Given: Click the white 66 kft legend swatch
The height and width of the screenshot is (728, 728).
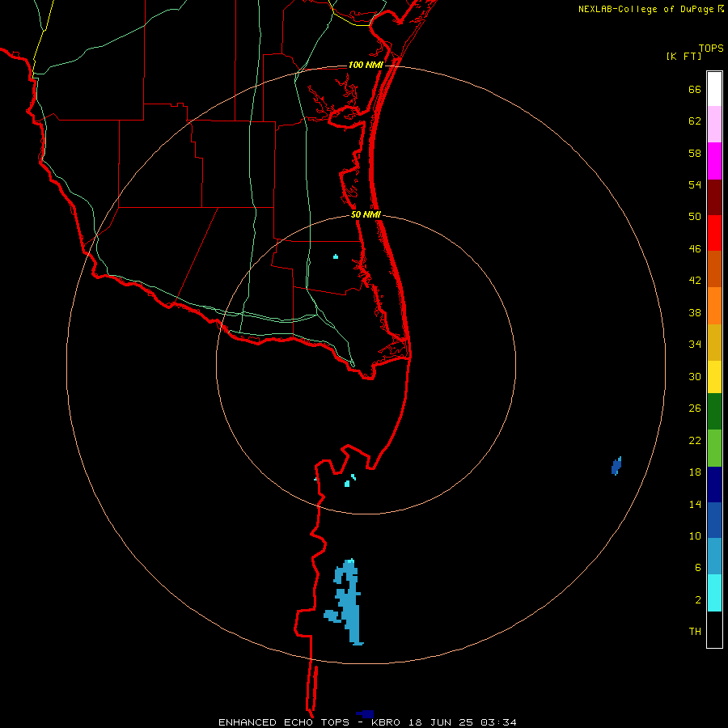Looking at the screenshot, I should [x=714, y=89].
